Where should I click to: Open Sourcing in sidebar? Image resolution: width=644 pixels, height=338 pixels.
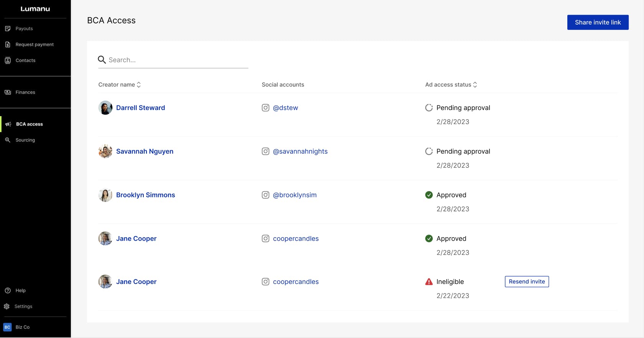[x=25, y=140]
